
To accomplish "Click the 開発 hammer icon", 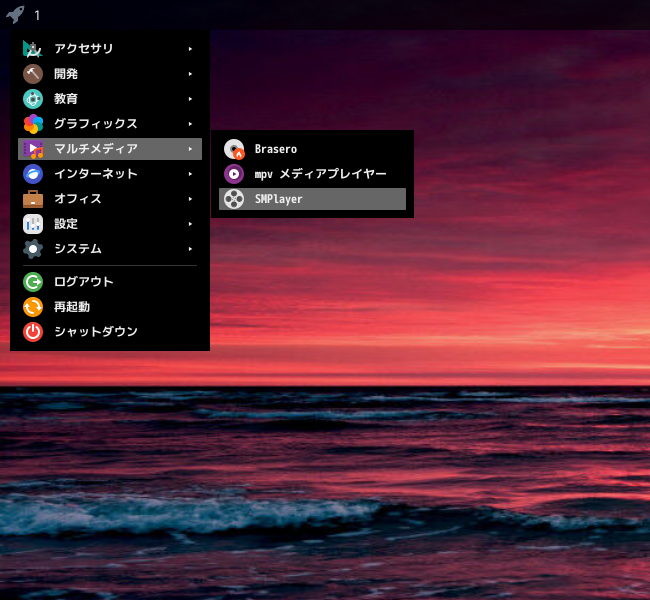I will [x=33, y=74].
